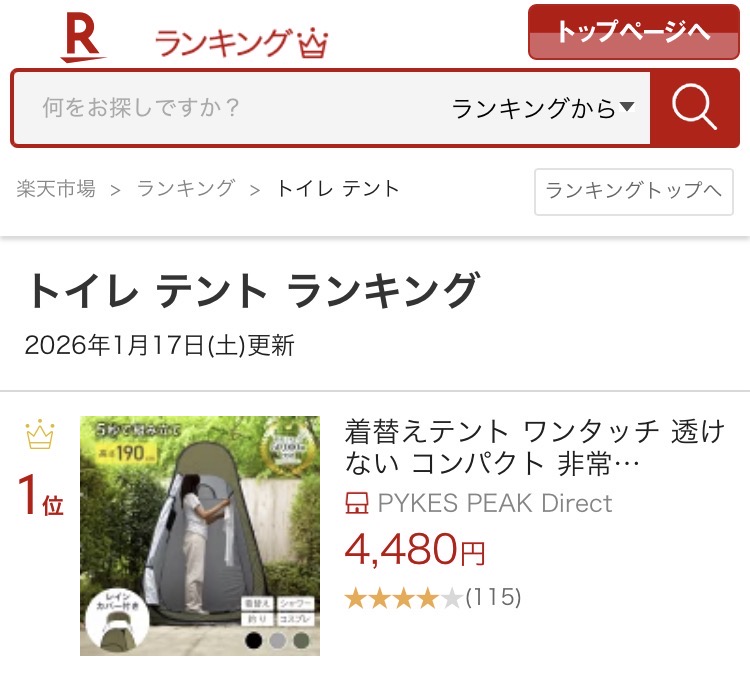Viewport: 750px width, 684px height.
Task: Focus the 何をお探しですか？ search field
Action: (x=230, y=108)
